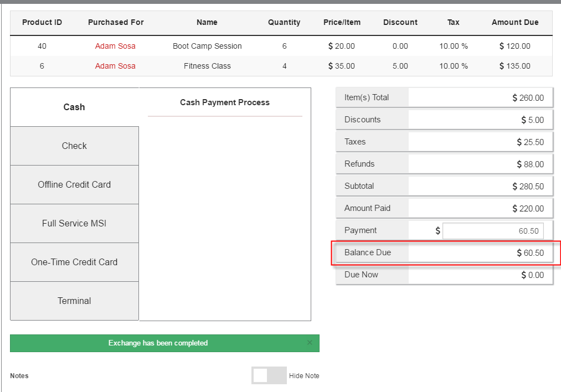This screenshot has height=392, width=561.
Task: Select the Fitness Class product name
Action: click(x=207, y=66)
